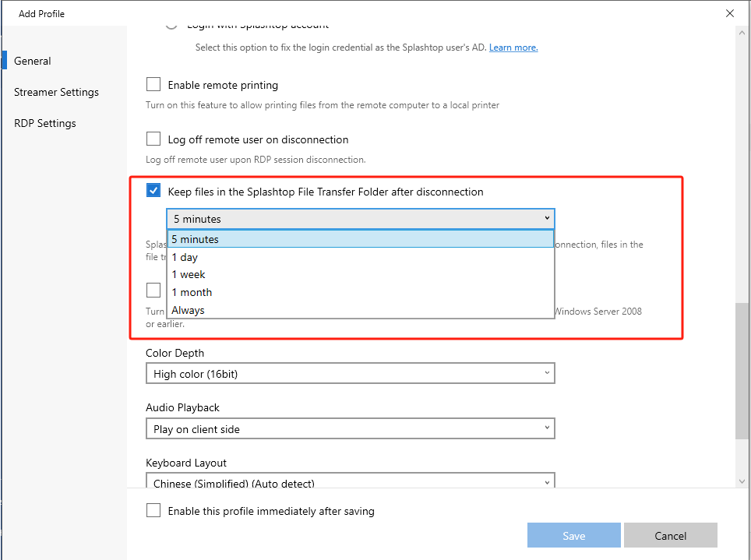Uncheck Keep files in Splashtop File Transfer Folder
The image size is (751, 560).
click(153, 191)
